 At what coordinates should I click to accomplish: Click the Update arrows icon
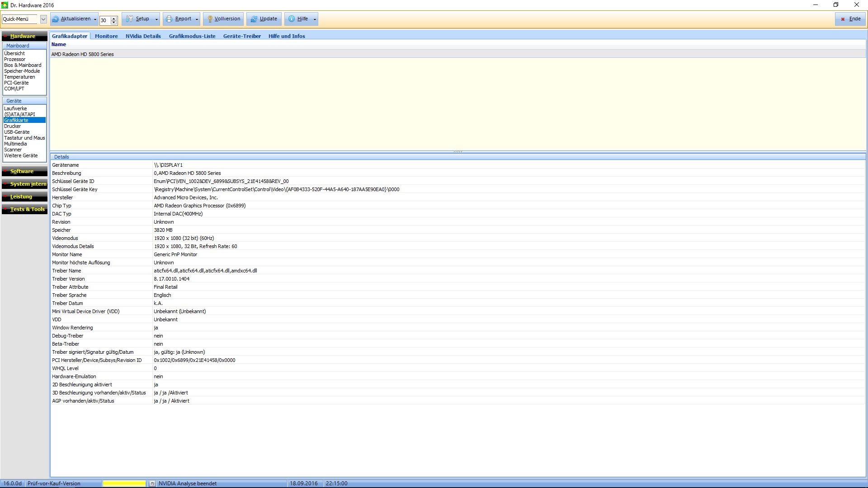[254, 19]
